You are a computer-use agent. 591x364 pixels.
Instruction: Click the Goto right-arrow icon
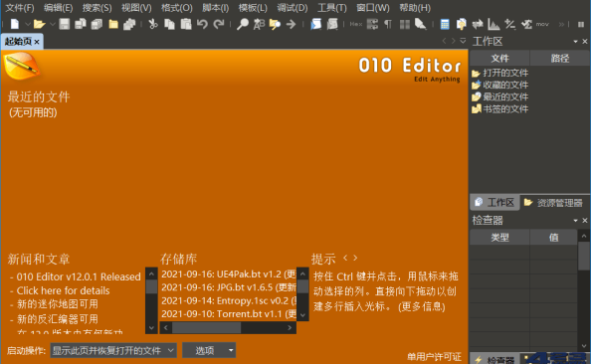pos(291,24)
